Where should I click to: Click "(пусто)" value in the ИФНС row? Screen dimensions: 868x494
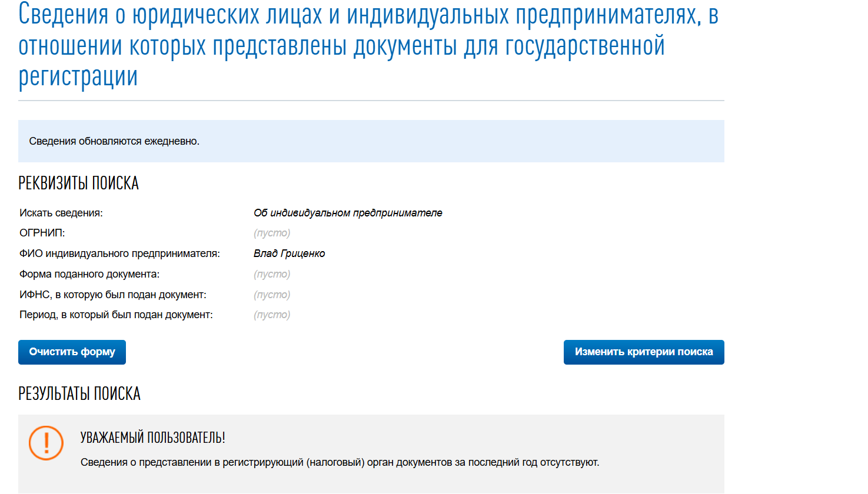[272, 295]
